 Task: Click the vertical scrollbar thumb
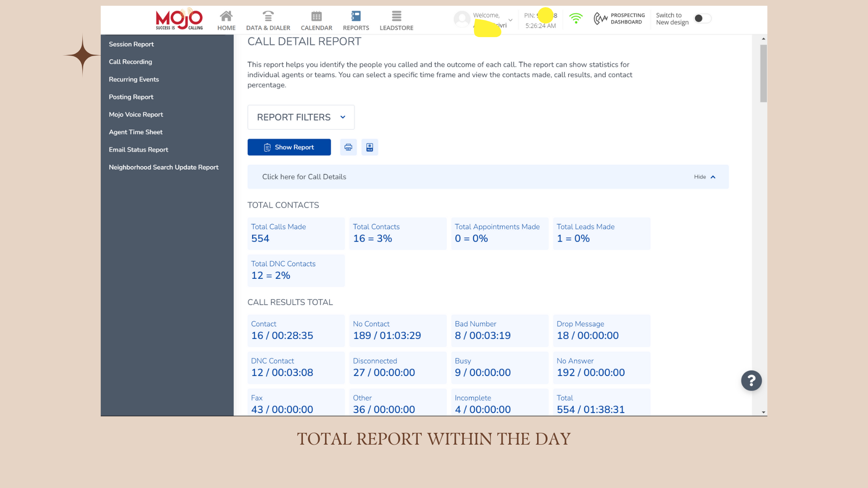(763, 73)
